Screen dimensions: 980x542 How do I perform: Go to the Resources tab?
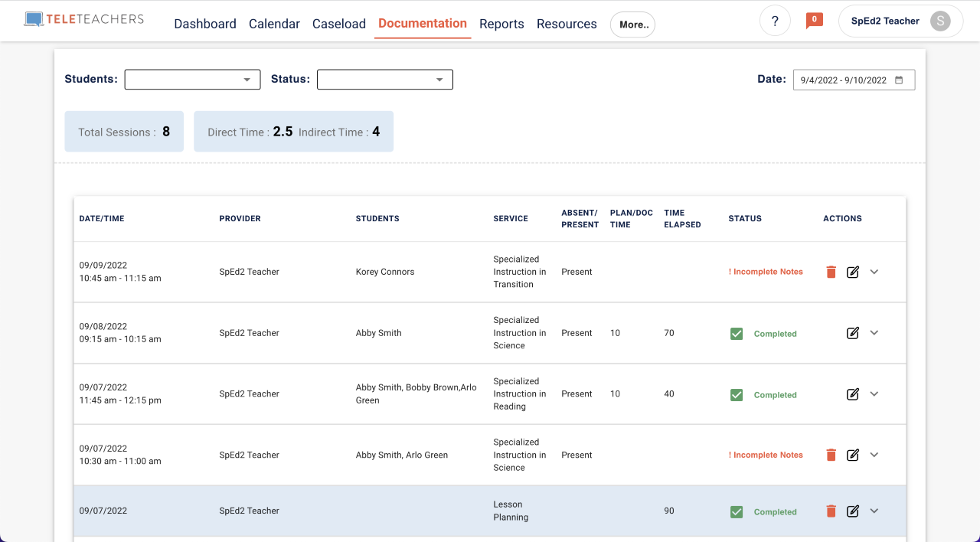tap(567, 24)
